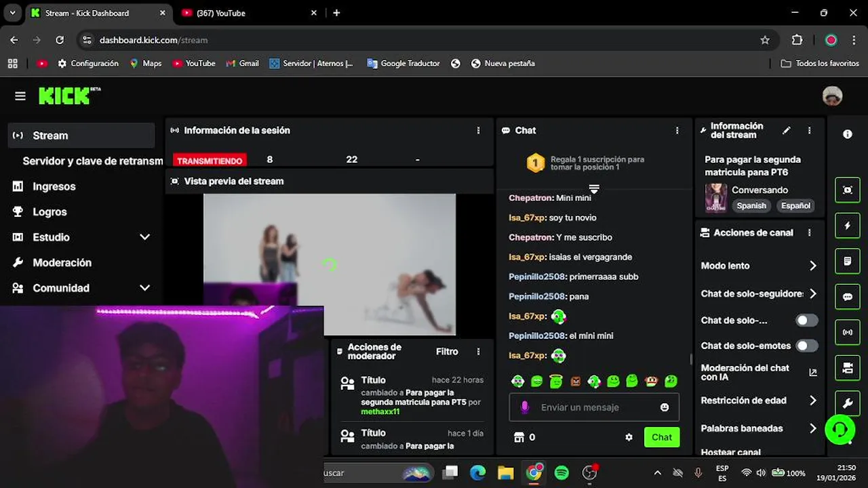Switch to the YouTube browser tab
The image size is (868, 488).
248,13
